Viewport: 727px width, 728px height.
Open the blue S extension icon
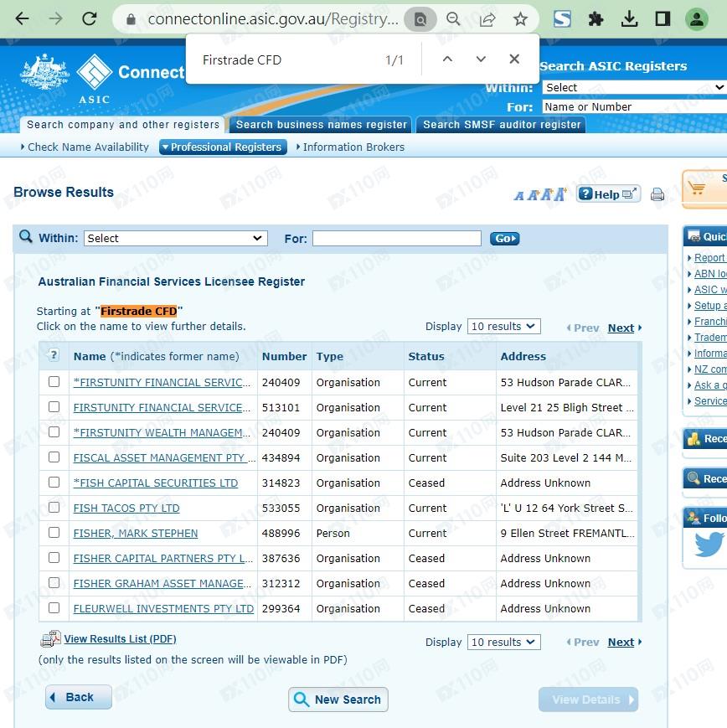click(562, 19)
